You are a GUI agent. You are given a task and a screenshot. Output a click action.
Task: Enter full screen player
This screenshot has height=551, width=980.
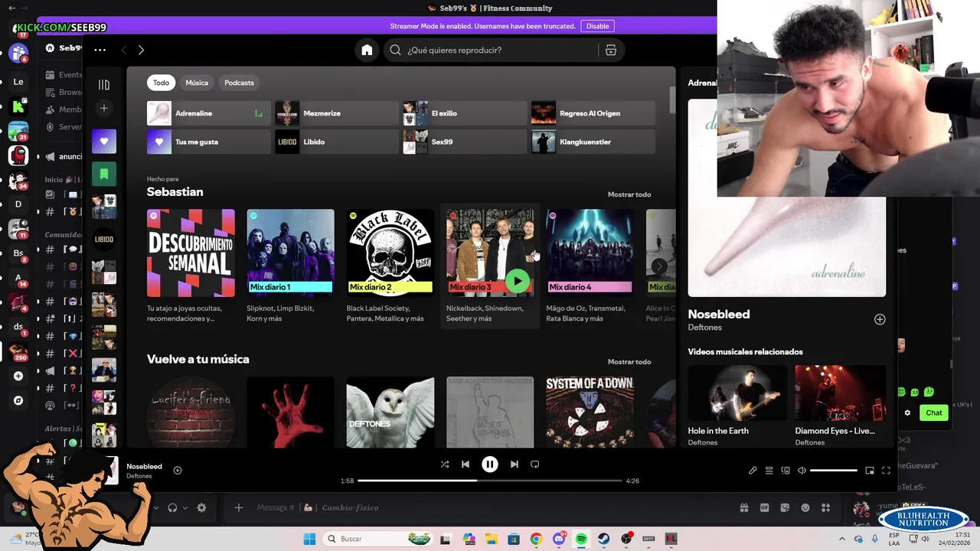(886, 471)
